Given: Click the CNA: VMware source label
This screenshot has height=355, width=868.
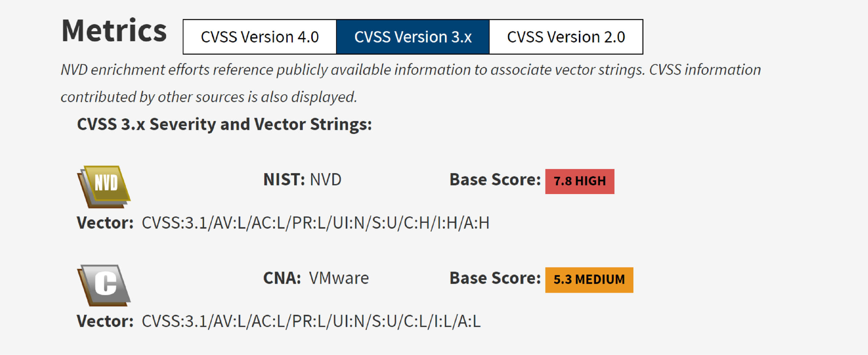Looking at the screenshot, I should coord(315,277).
